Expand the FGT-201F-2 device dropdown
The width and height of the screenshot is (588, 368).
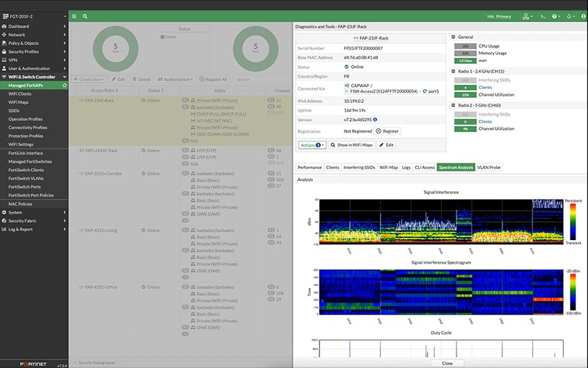tap(63, 16)
